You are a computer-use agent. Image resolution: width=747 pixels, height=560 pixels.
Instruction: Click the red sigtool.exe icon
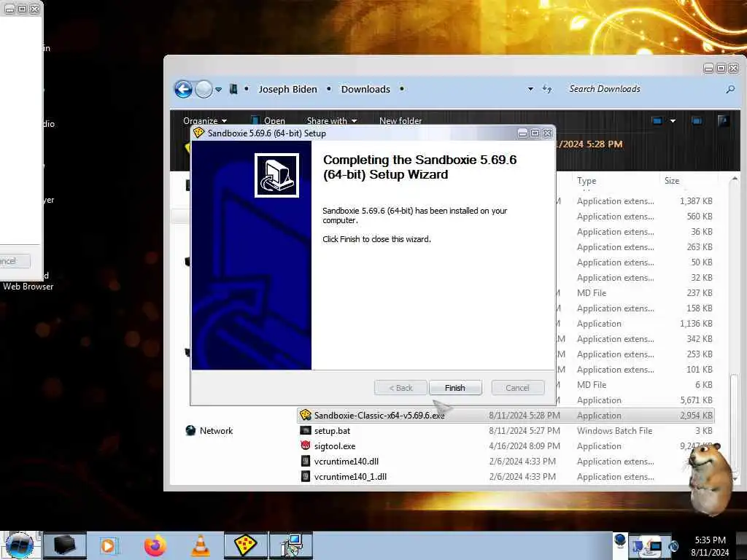point(306,446)
